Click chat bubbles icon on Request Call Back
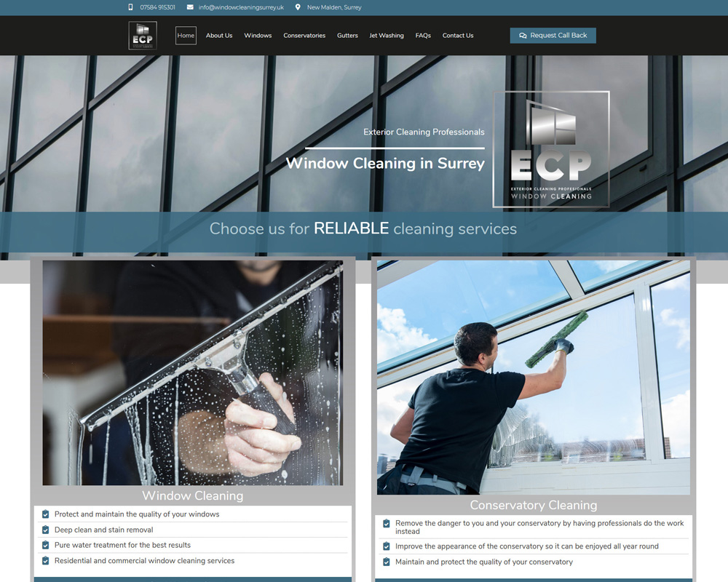Image resolution: width=728 pixels, height=582 pixels. pos(523,36)
